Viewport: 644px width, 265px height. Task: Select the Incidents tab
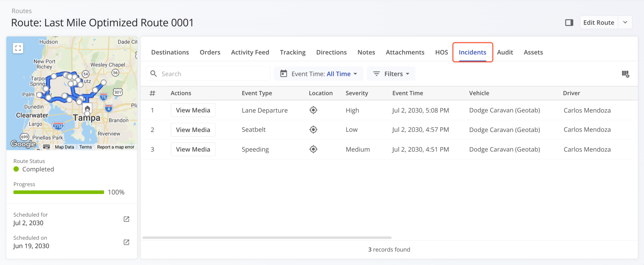click(x=472, y=52)
